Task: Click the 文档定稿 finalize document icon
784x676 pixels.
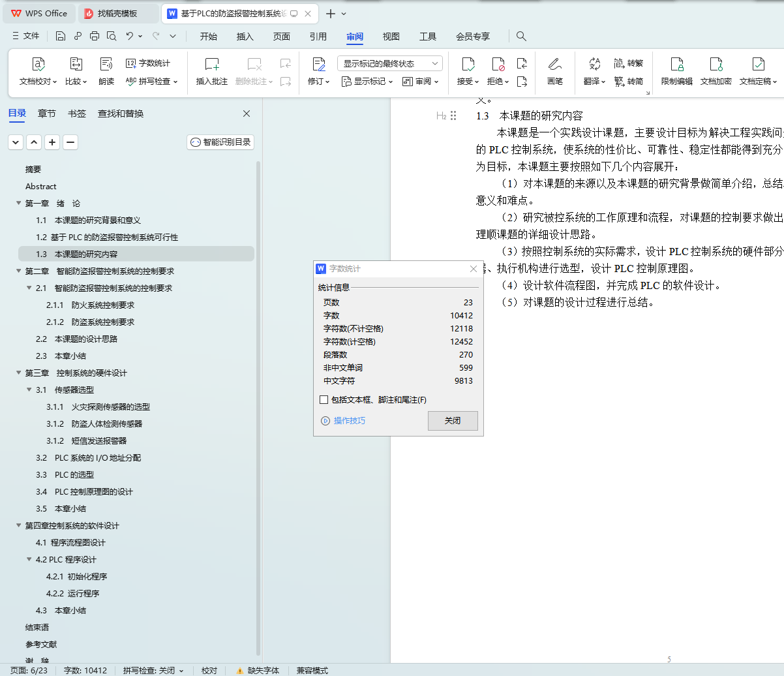Action: (758, 64)
